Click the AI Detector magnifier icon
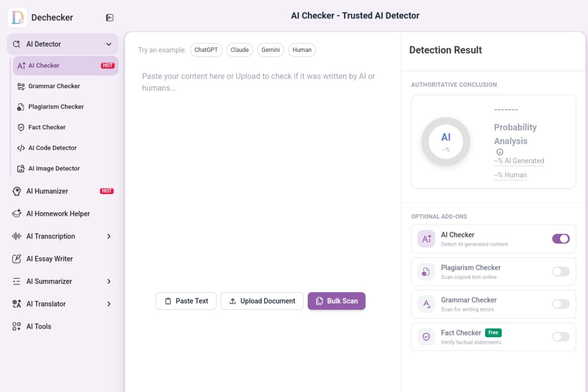 pos(17,44)
